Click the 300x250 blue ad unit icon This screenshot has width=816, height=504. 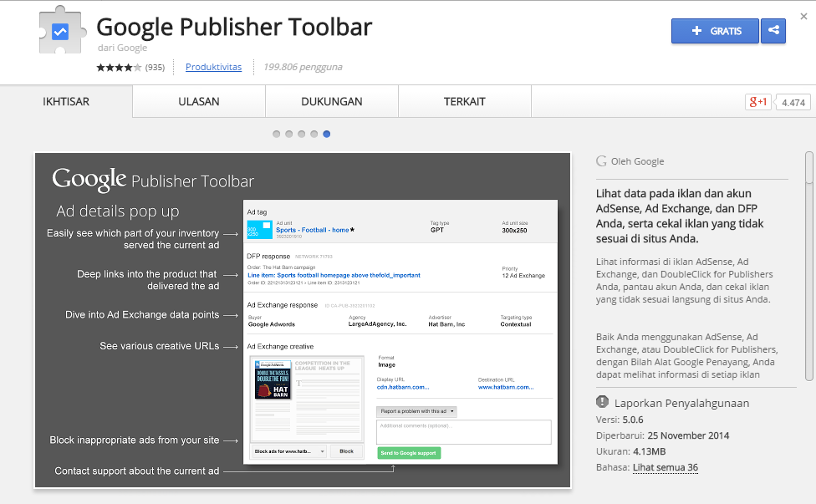(259, 230)
